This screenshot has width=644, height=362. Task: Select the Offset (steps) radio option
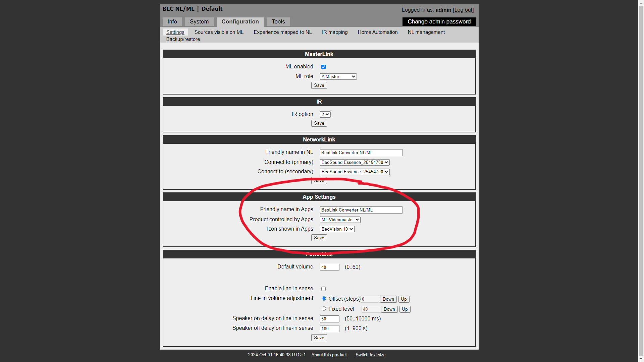click(324, 299)
